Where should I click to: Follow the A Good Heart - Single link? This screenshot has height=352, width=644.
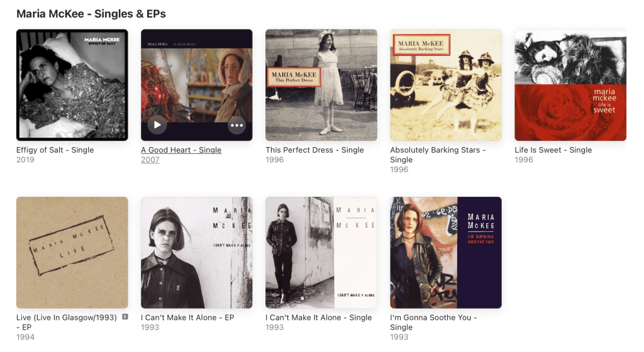(181, 150)
